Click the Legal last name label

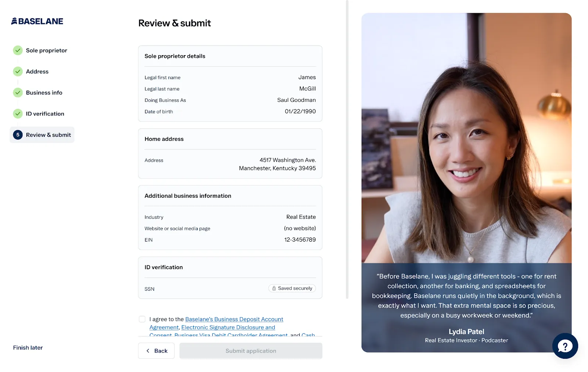(162, 89)
